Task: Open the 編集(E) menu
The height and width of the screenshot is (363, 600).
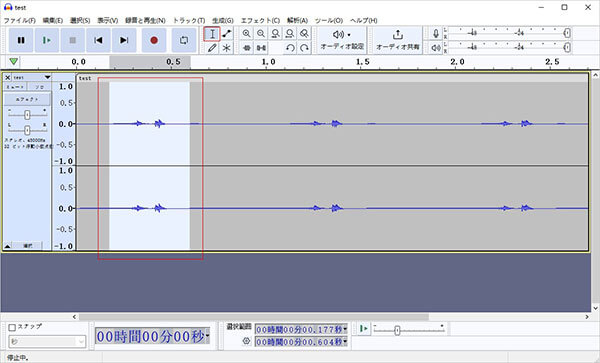Action: (53, 20)
